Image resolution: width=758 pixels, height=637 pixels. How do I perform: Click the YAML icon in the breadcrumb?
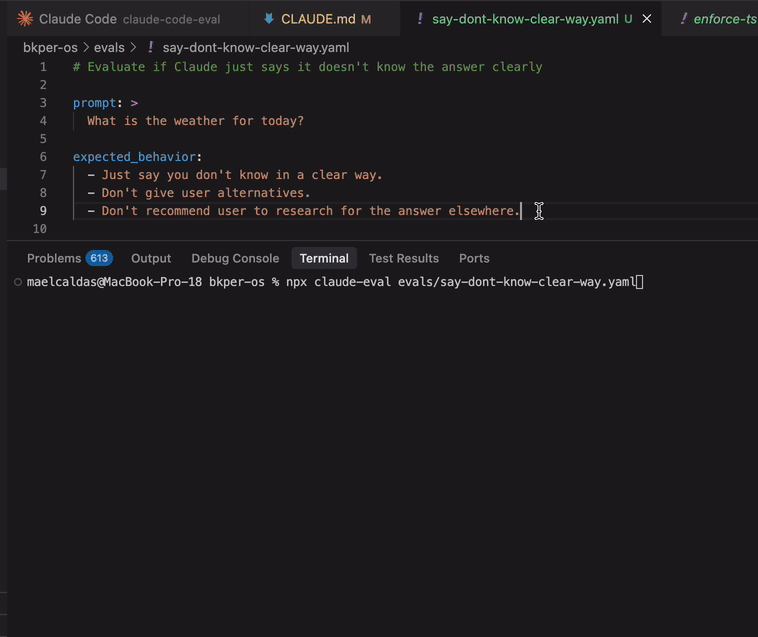[x=150, y=47]
